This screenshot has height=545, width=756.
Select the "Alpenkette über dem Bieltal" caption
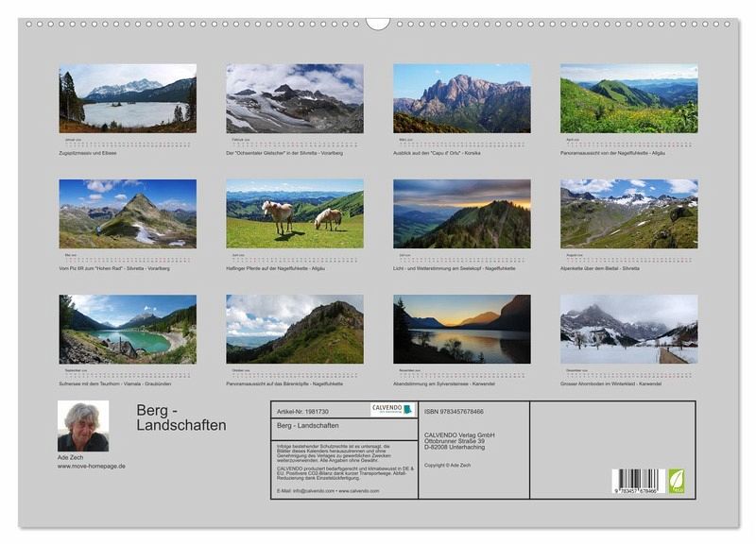click(600, 268)
